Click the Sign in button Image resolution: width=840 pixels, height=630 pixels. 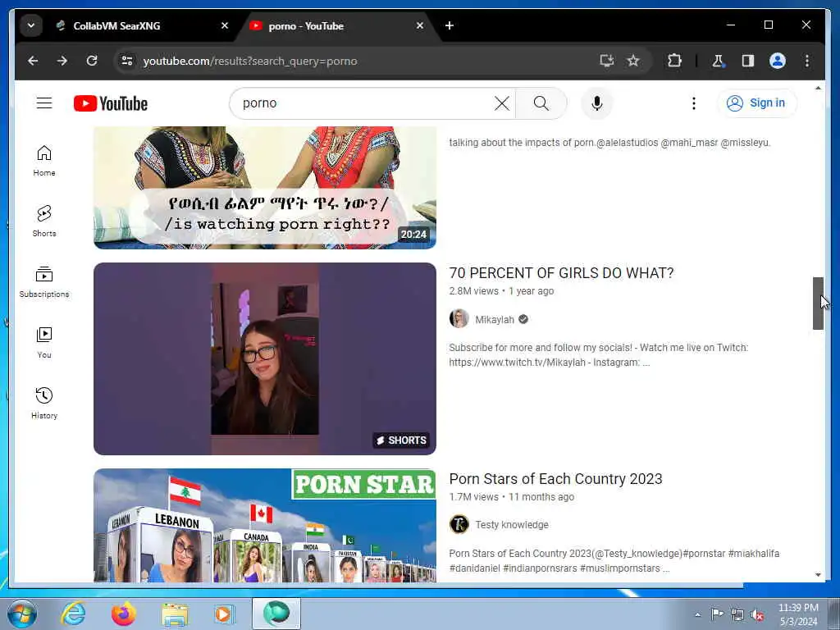[x=756, y=103]
